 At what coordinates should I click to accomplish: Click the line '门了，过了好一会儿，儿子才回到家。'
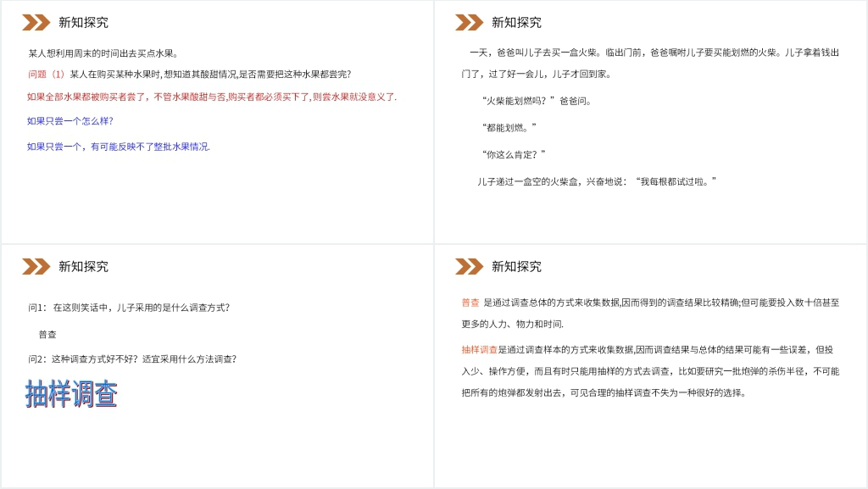(537, 74)
